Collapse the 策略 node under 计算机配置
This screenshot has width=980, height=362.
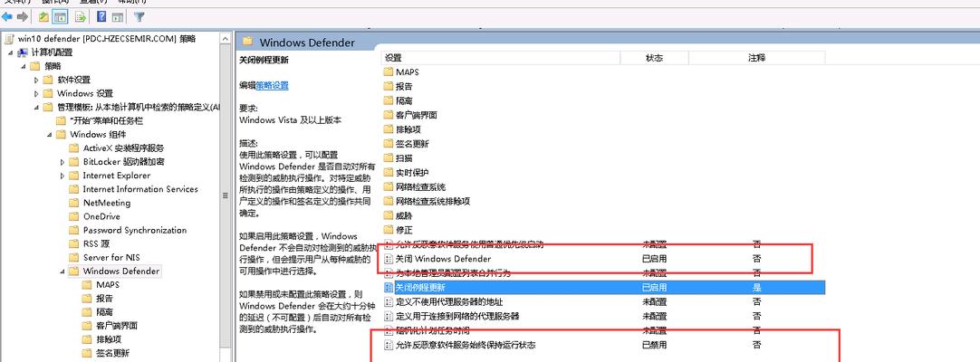coord(24,66)
